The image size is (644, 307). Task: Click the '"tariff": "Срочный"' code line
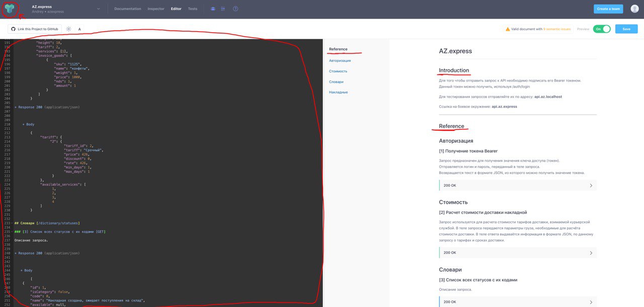point(84,150)
